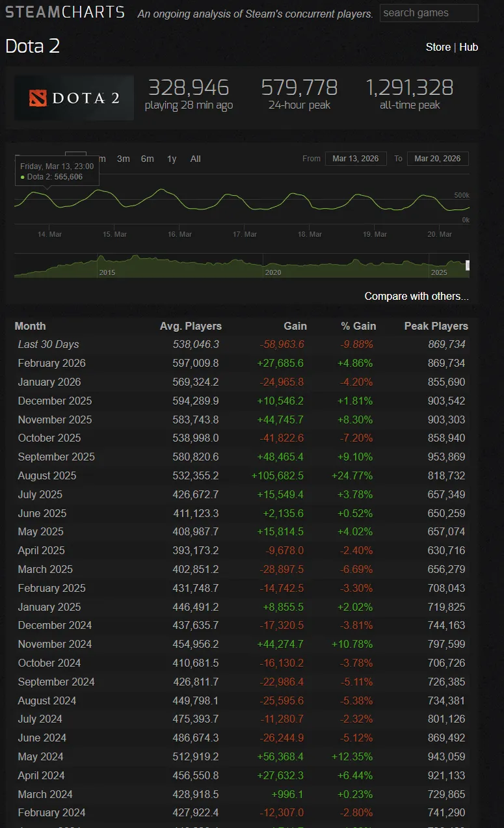Click the Month column header
The height and width of the screenshot is (828, 504).
pyautogui.click(x=30, y=326)
